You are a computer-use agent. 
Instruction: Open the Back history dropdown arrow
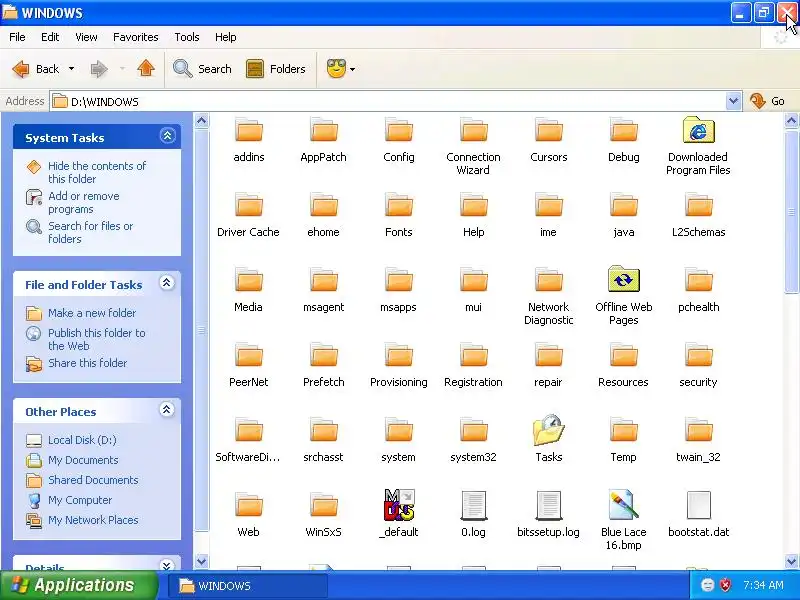71,68
